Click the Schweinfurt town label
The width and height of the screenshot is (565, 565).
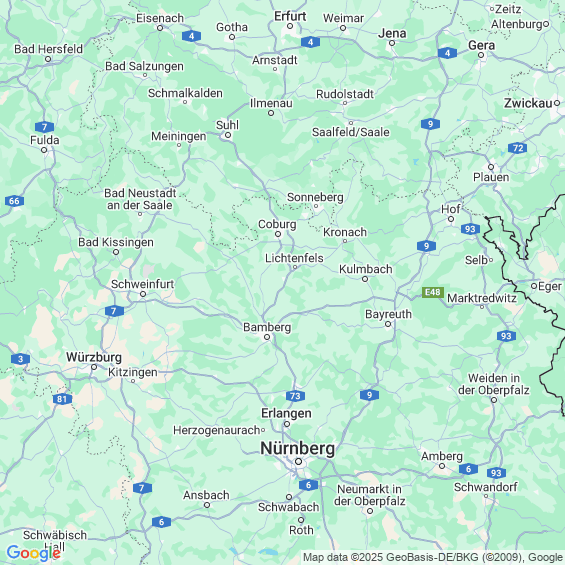tap(142, 284)
